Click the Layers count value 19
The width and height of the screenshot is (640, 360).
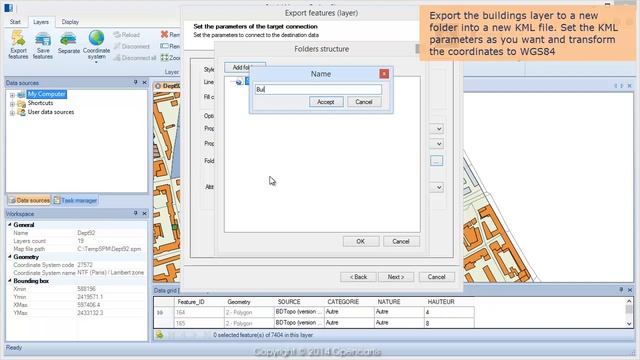(x=80, y=241)
